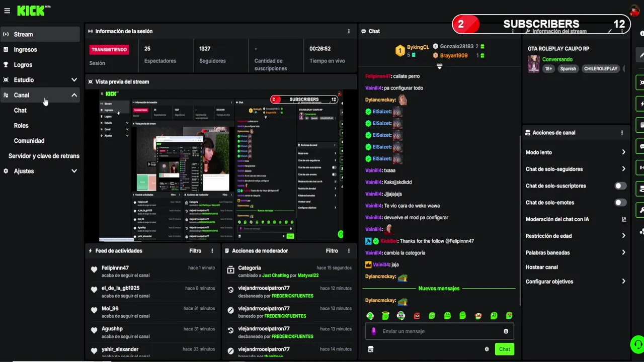644x362 pixels.
Task: Open Palabras baneadas options
Action: click(x=576, y=252)
